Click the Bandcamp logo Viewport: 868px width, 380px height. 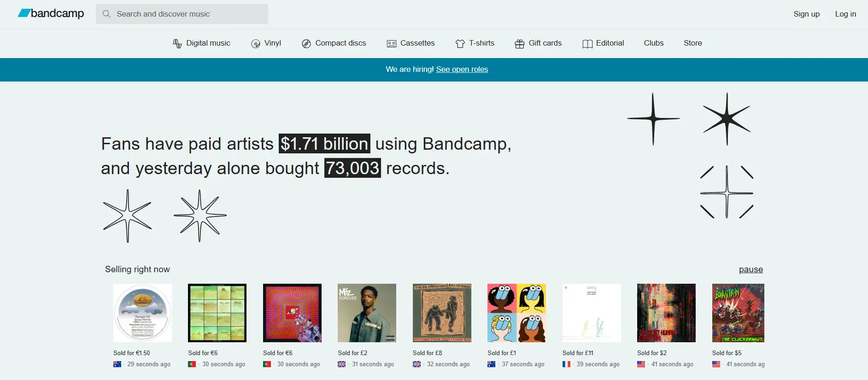[x=50, y=13]
